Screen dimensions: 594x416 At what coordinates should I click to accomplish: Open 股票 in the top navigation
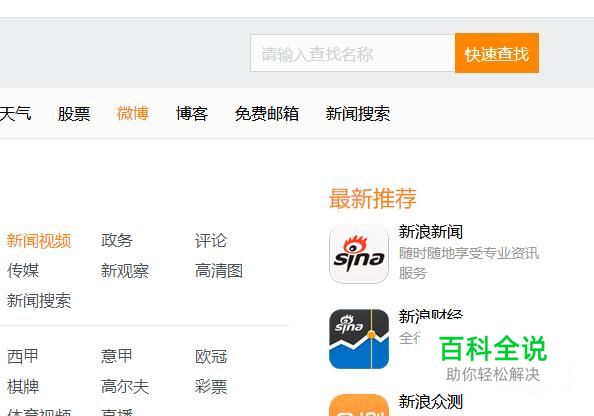click(x=74, y=113)
